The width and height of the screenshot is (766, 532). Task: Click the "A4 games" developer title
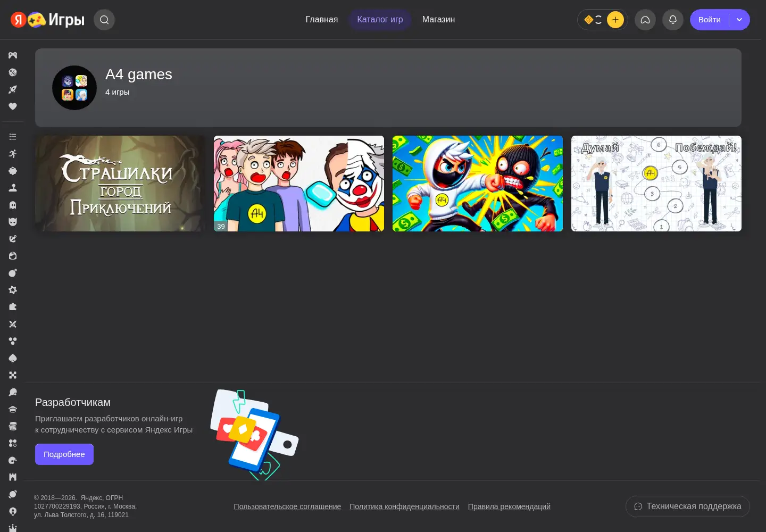point(139,74)
